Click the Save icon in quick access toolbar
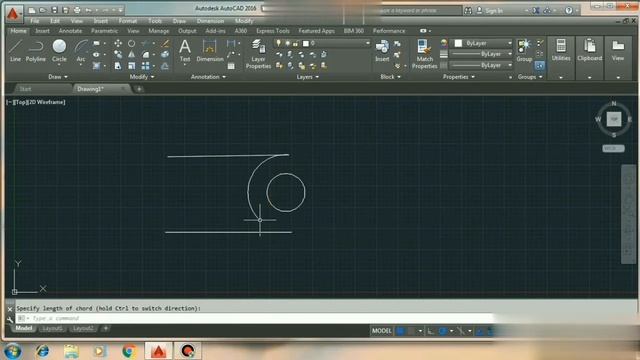Screen dimensions: 640x360 pyautogui.click(x=54, y=10)
